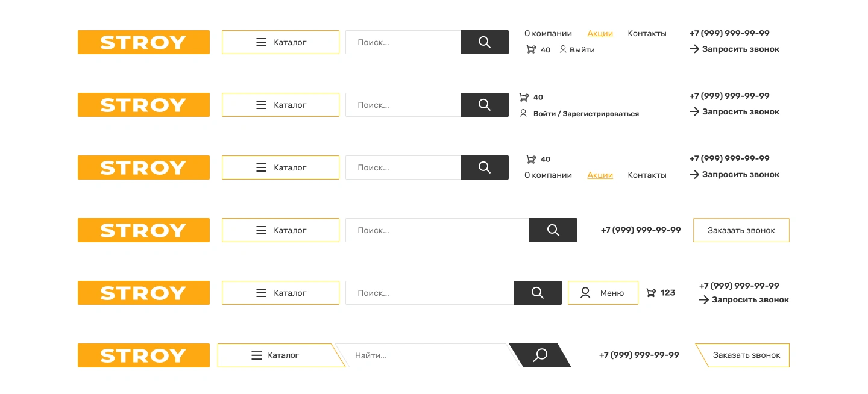The width and height of the screenshot is (868, 394).
Task: Open the cart showing 123 items
Action: 651,293
